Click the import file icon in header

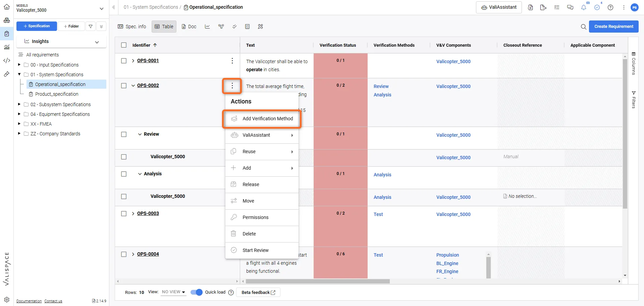(530, 7)
